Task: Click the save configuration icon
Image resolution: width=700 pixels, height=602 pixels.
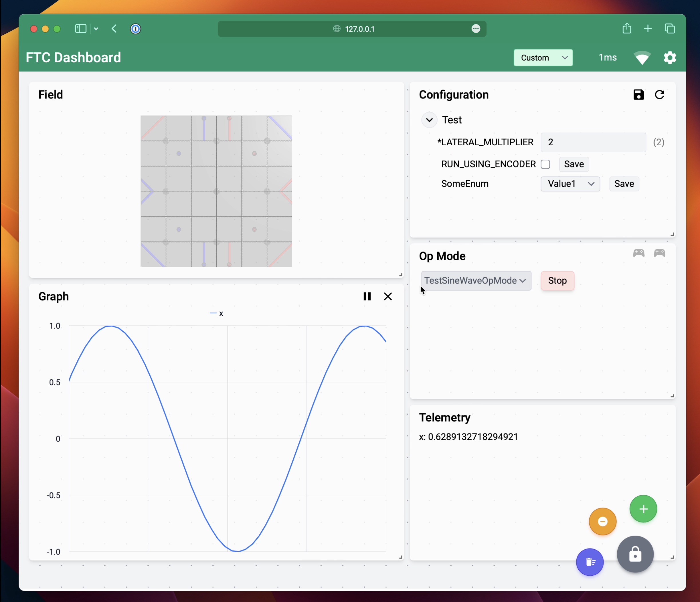Action: (638, 95)
